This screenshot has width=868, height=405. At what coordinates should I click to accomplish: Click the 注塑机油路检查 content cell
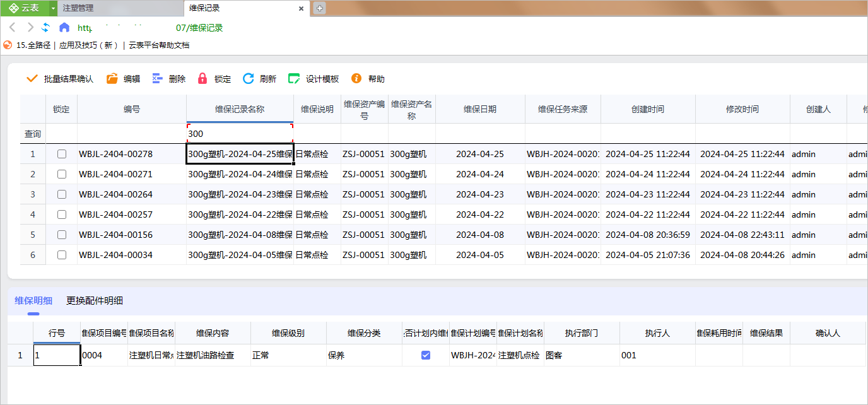(213, 355)
